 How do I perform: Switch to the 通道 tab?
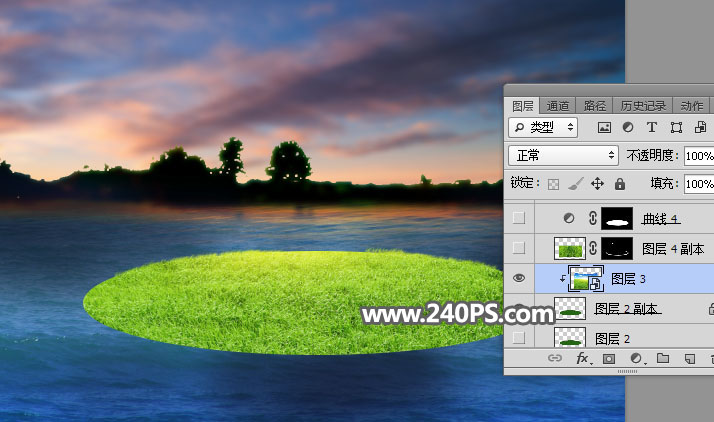point(558,105)
